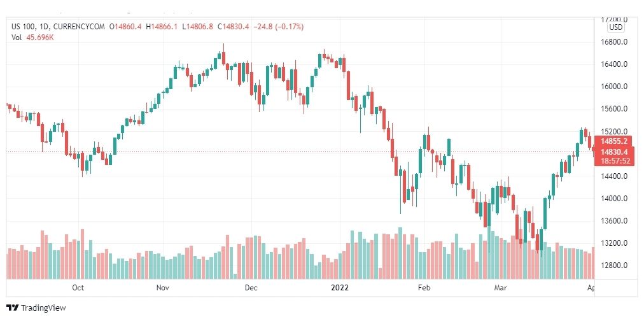
Task: Click the Oct label on time axis
Action: [78, 288]
